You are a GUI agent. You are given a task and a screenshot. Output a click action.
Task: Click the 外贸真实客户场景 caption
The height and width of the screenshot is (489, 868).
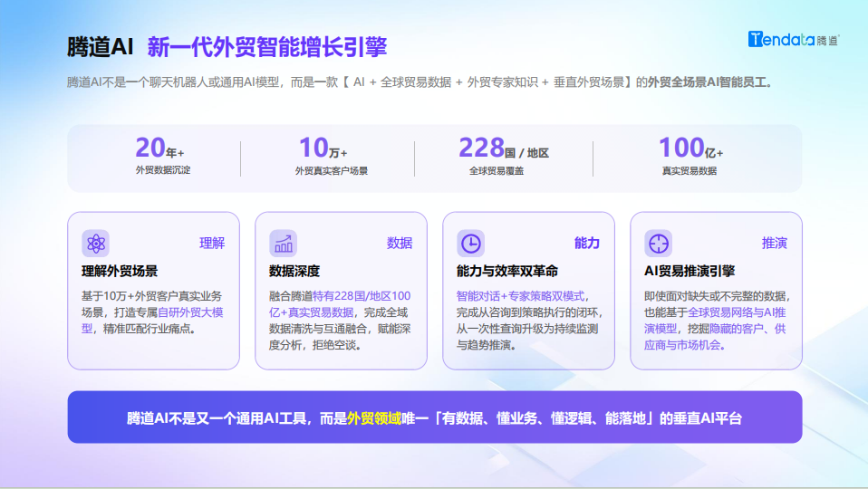tap(331, 171)
